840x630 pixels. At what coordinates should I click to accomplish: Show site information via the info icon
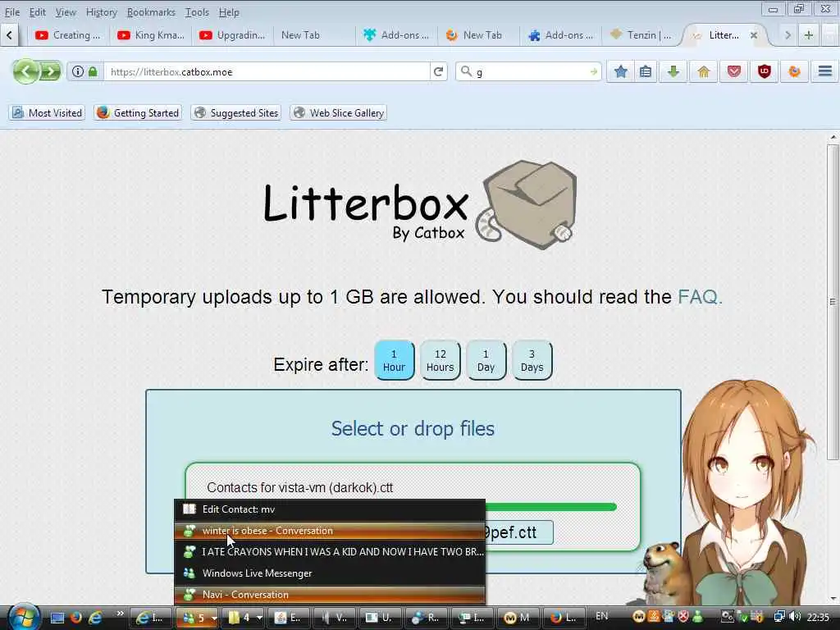(78, 71)
